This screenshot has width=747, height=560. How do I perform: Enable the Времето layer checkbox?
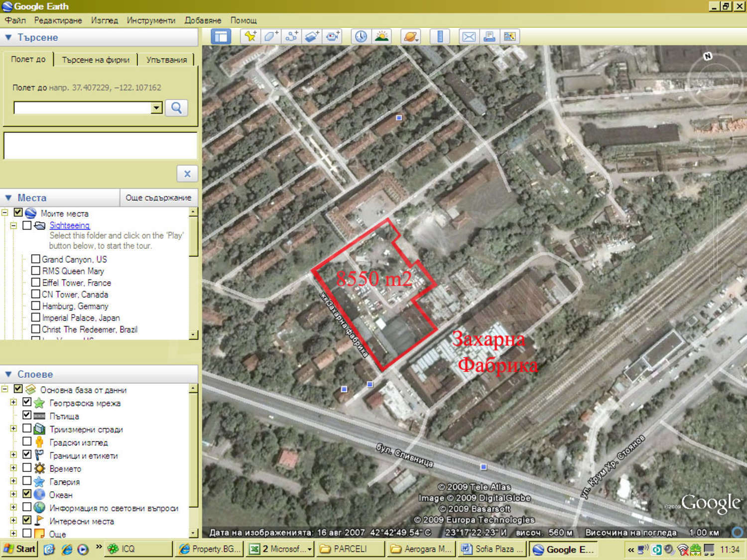pos(27,467)
